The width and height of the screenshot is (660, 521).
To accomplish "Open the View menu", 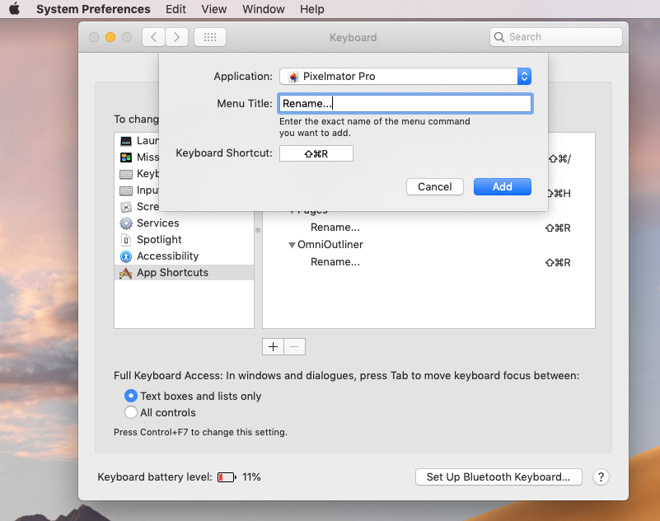I will click(x=214, y=9).
